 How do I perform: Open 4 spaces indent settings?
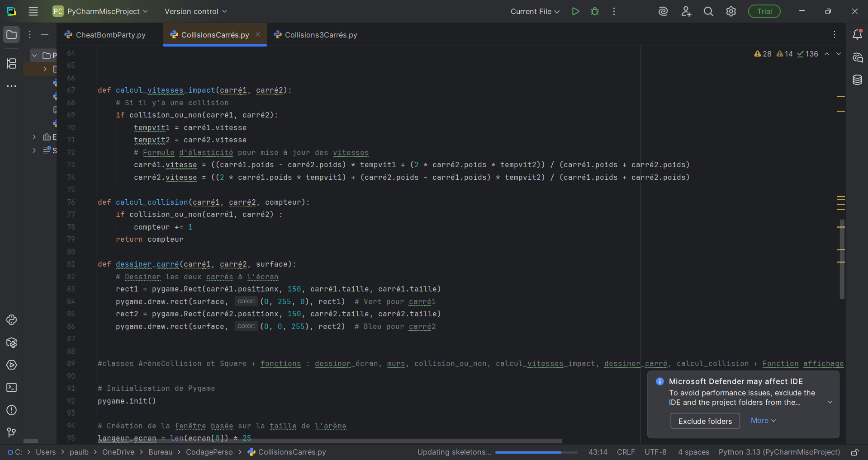click(x=693, y=452)
